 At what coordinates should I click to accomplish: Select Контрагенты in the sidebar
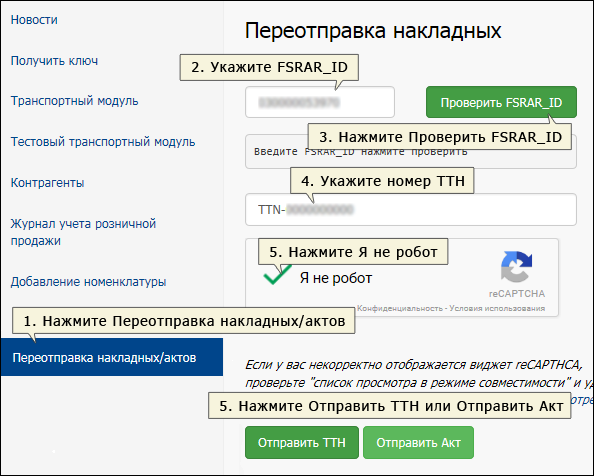pos(47,183)
